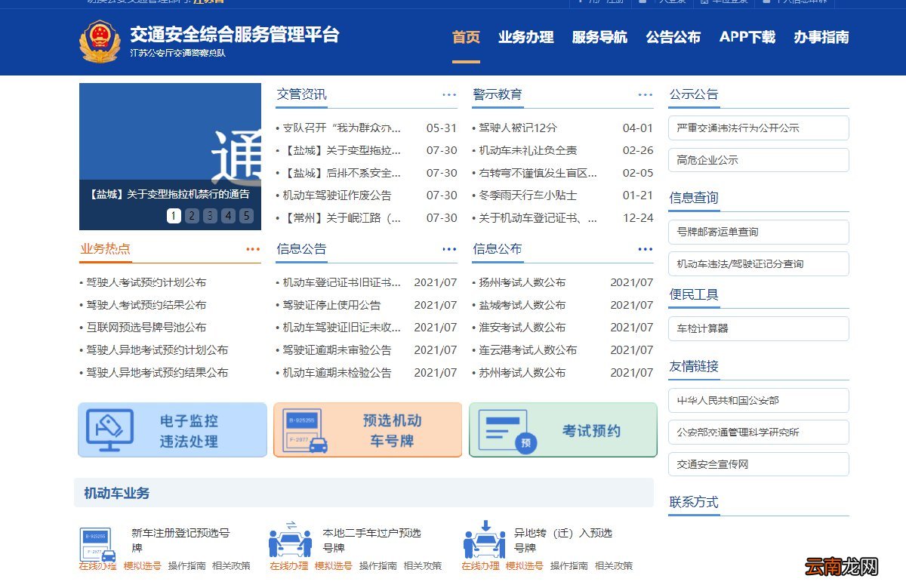Open 连云港考试人数公布
Viewport: 906px width, 588px height.
pos(528,350)
